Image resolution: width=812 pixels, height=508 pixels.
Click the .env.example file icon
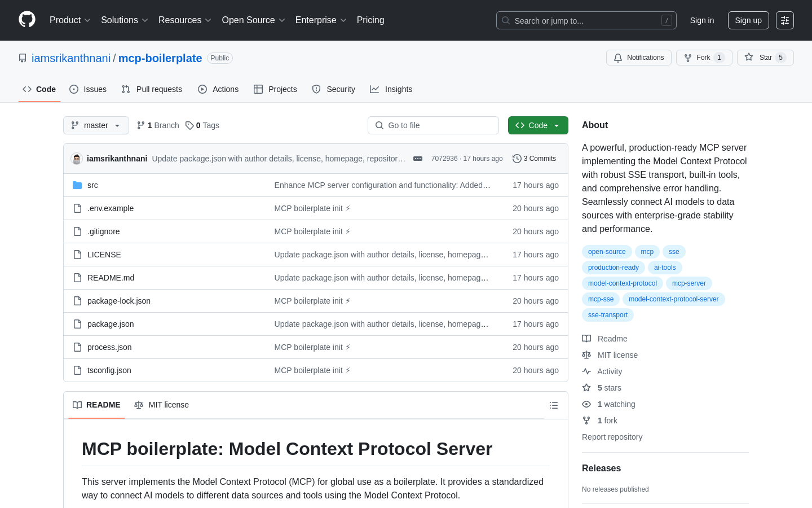click(x=77, y=208)
